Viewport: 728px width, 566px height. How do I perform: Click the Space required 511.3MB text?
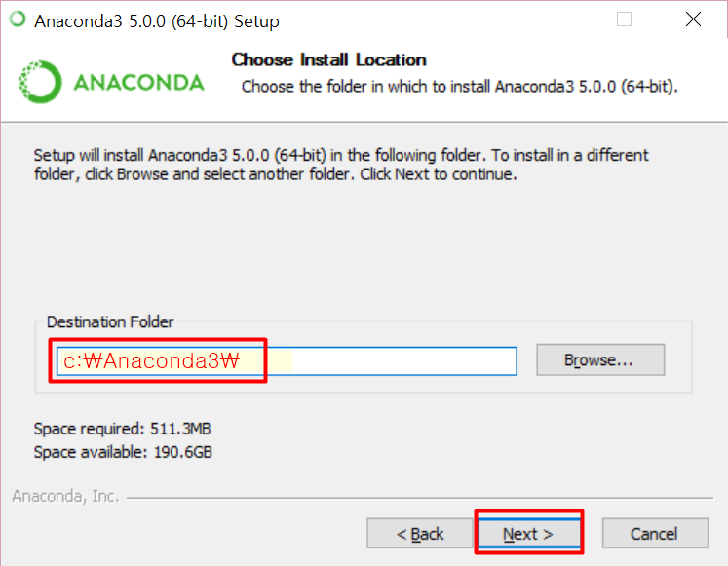[122, 430]
